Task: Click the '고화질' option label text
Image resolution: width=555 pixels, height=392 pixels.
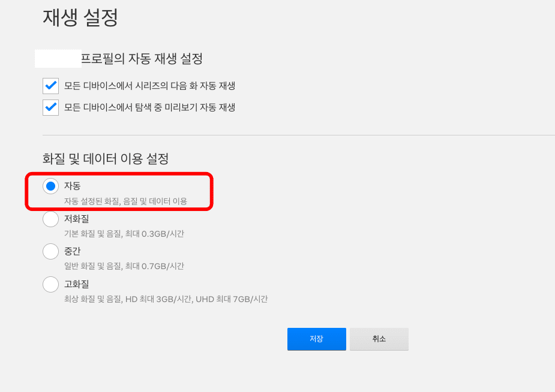Action: point(76,284)
